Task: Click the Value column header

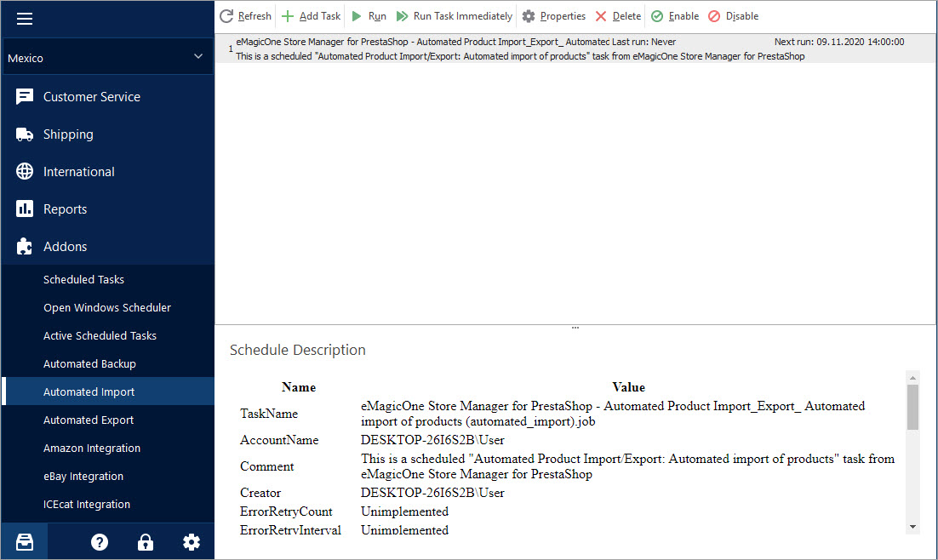Action: coord(629,387)
